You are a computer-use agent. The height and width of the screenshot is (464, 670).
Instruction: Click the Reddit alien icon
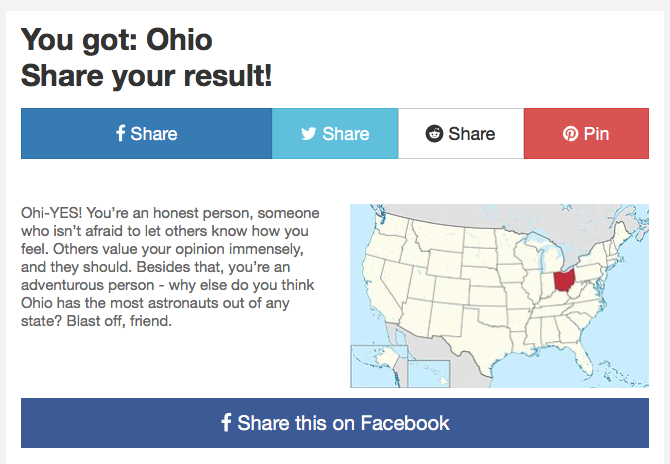[x=434, y=134]
